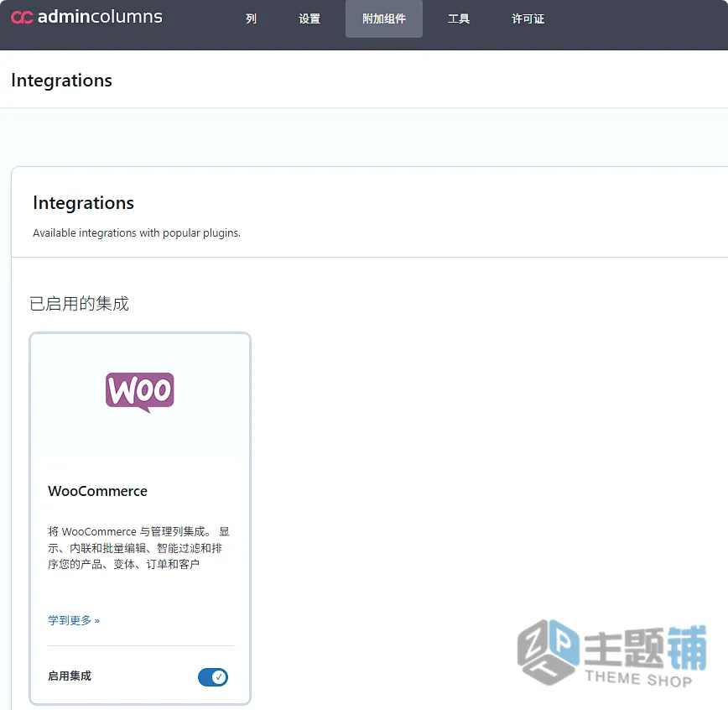
Task: Toggle the 启用集成 WooCommerce switch off
Action: pos(213,677)
